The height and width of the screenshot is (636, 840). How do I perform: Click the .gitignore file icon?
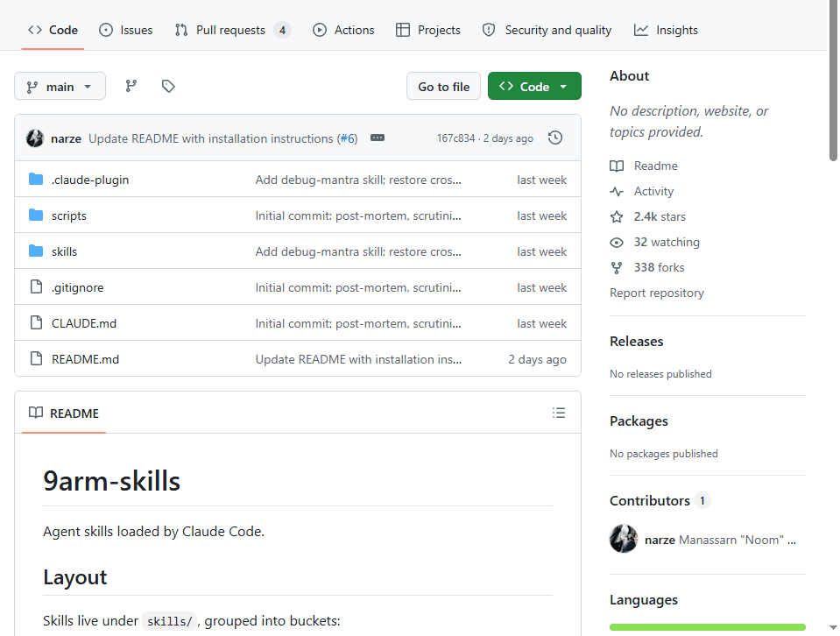(x=36, y=286)
